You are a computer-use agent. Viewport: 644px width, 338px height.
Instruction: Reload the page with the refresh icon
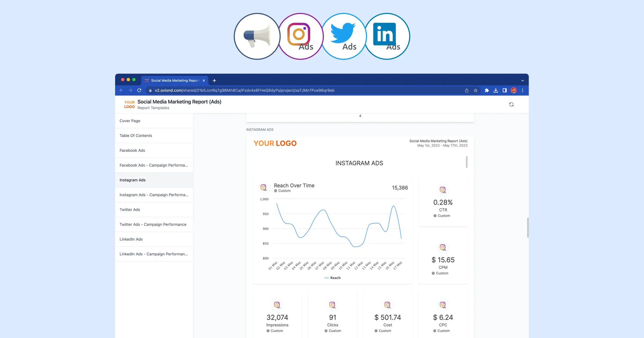[x=139, y=90]
